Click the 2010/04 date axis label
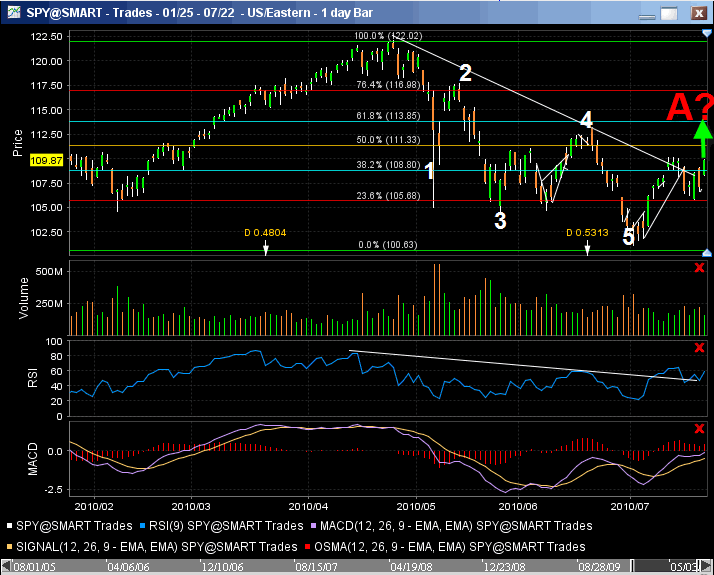The width and height of the screenshot is (714, 575). click(x=308, y=506)
